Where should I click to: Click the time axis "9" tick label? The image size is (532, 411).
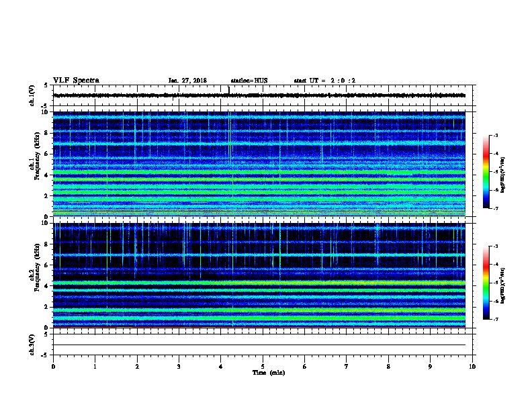[x=430, y=367]
